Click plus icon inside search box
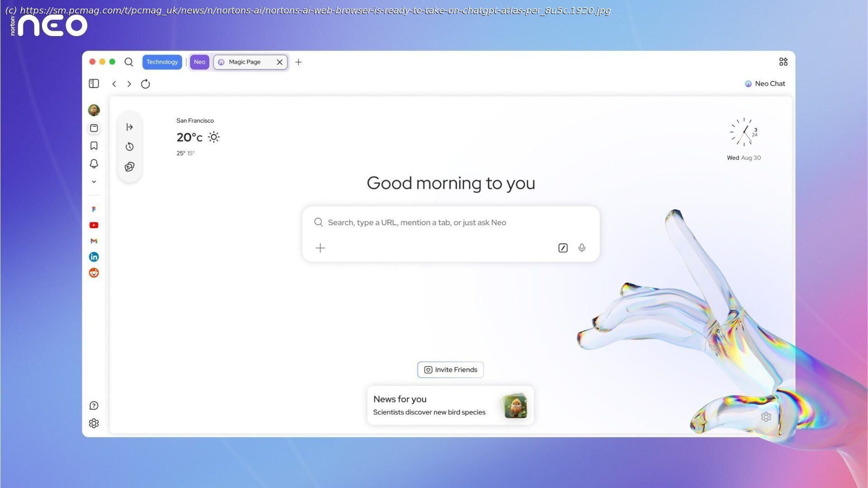The image size is (868, 488). point(320,248)
